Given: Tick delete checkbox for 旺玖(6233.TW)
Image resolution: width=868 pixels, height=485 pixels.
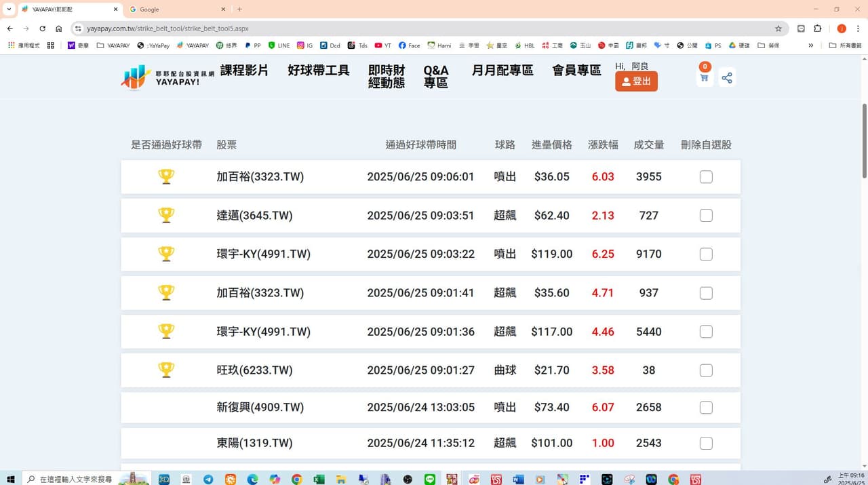Looking at the screenshot, I should pyautogui.click(x=706, y=370).
